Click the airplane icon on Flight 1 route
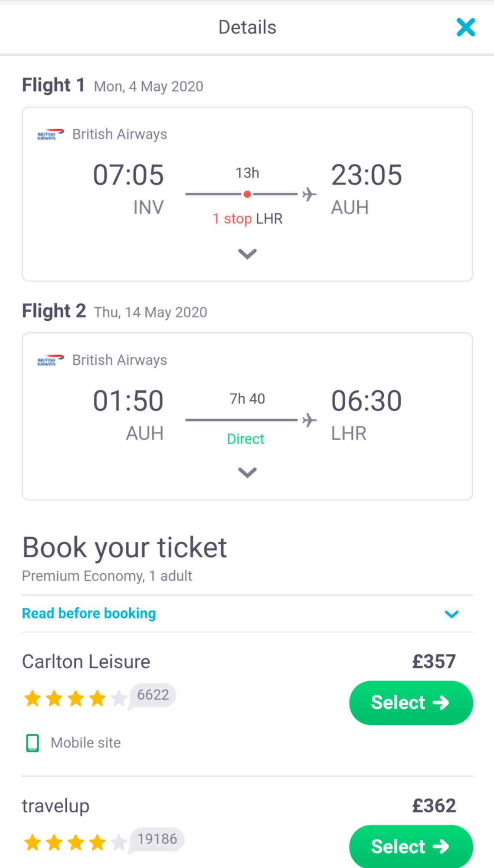This screenshot has height=868, width=494. 309,194
